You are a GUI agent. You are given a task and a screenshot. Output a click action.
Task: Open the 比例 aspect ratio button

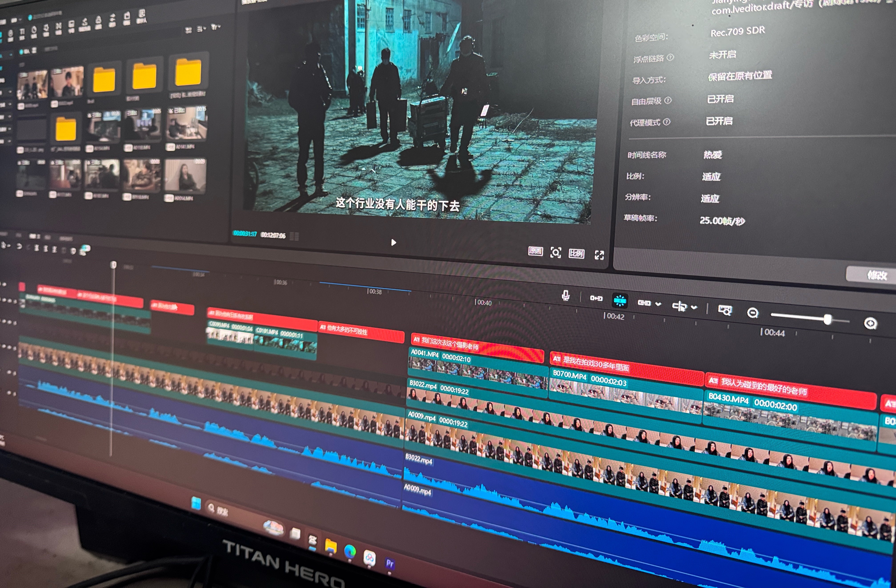click(x=576, y=254)
